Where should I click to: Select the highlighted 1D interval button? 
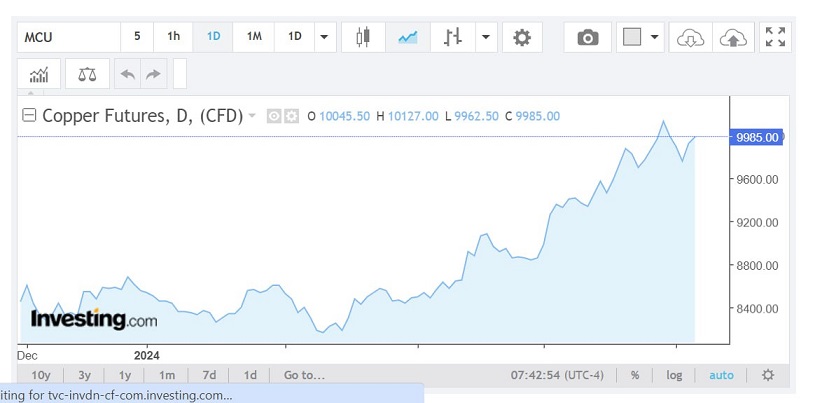213,37
